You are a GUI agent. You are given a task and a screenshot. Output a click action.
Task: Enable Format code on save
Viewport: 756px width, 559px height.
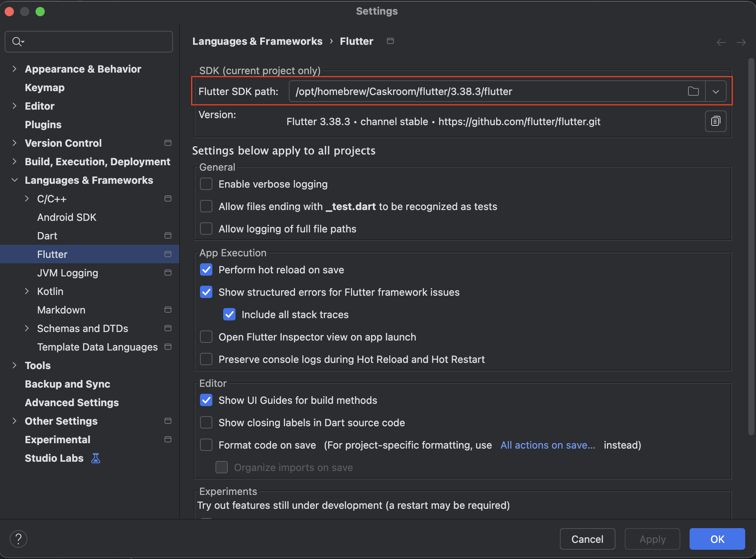click(206, 445)
